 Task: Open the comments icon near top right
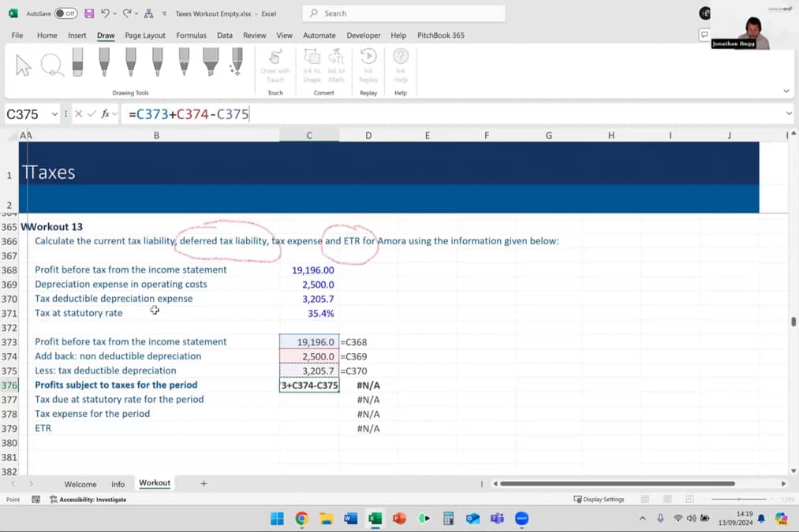point(704,35)
